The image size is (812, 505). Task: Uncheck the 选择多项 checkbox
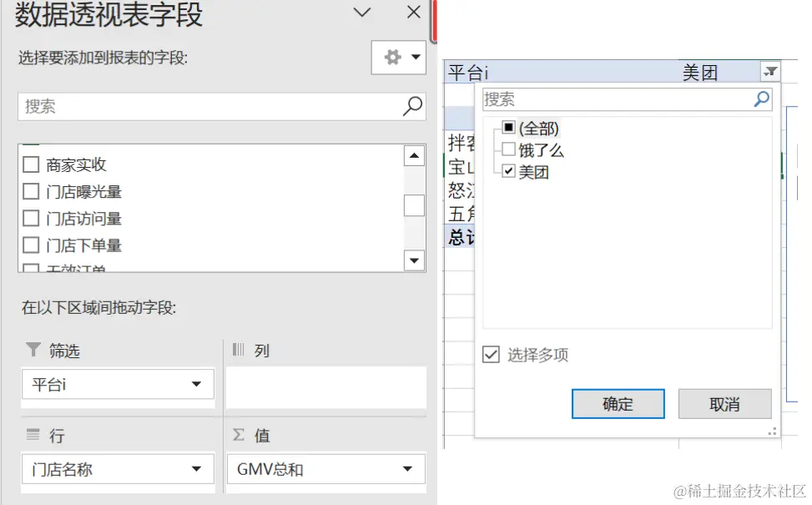click(489, 355)
